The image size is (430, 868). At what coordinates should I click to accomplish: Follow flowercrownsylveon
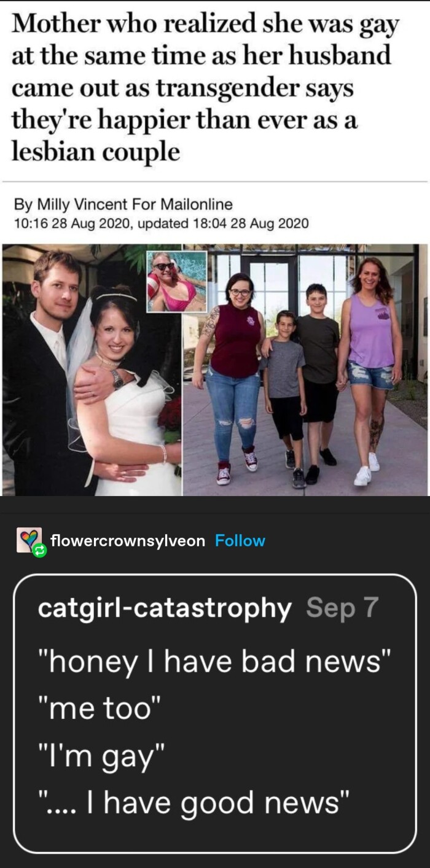coord(240,541)
